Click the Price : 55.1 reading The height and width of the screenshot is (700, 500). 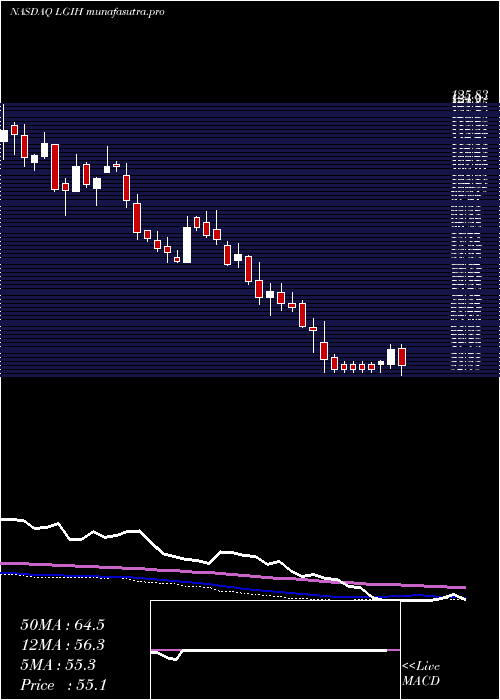63,685
